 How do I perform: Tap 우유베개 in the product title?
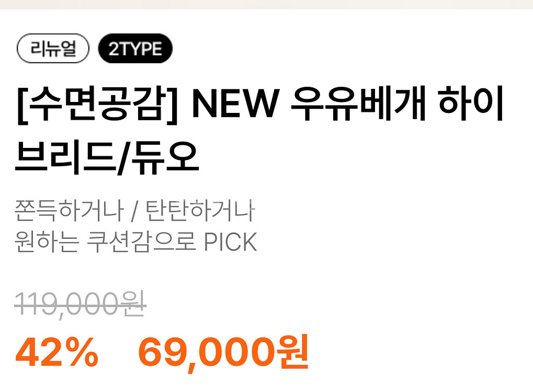358,103
